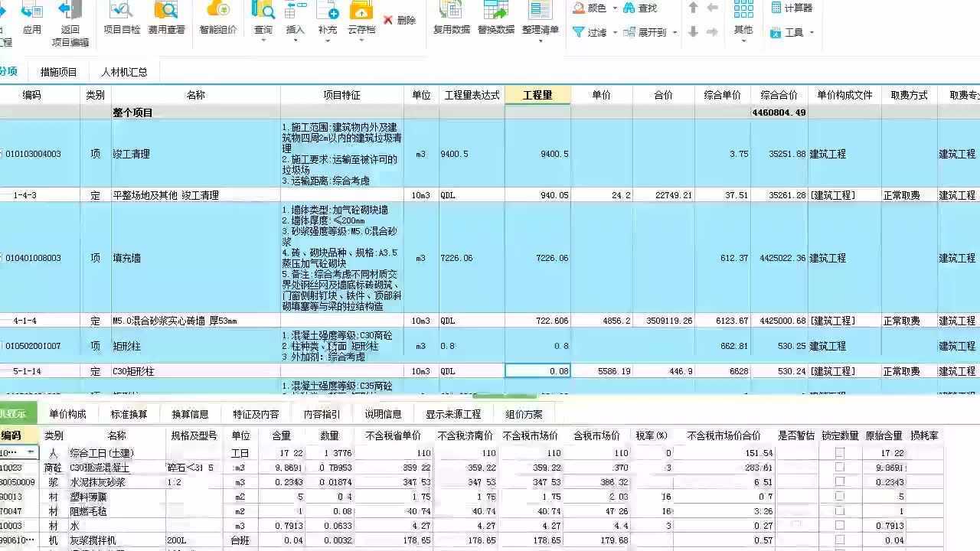This screenshot has width=980, height=551.
Task: Click the 过滤 filter funnel icon
Action: tap(580, 32)
